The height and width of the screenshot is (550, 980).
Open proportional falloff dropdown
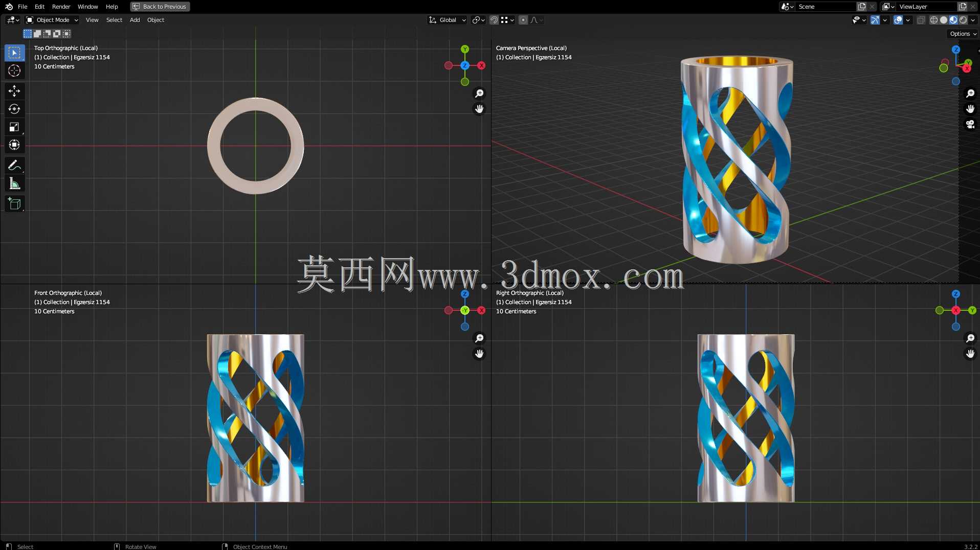pos(536,20)
